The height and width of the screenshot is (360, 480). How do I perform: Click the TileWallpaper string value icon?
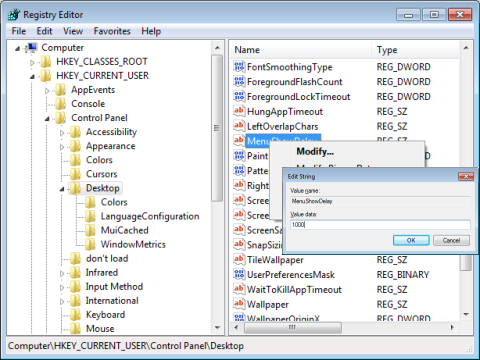(239, 260)
